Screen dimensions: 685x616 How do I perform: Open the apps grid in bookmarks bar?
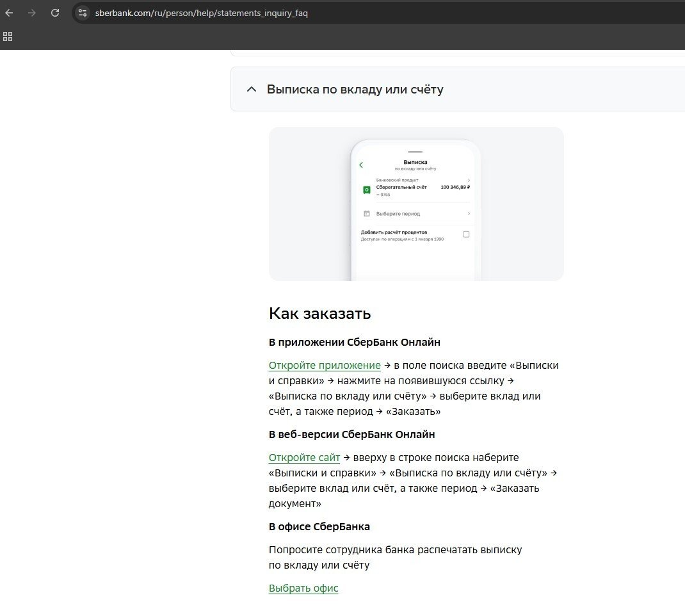pyautogui.click(x=8, y=36)
